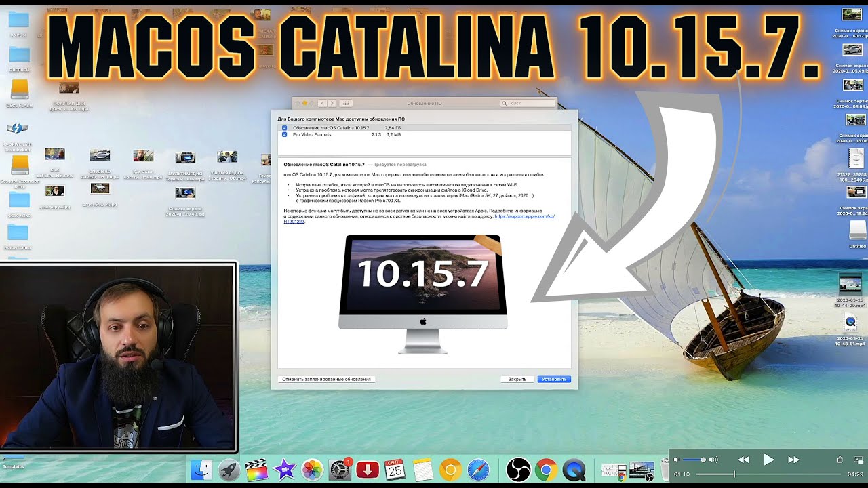Click 'Установить' install button

554,380
